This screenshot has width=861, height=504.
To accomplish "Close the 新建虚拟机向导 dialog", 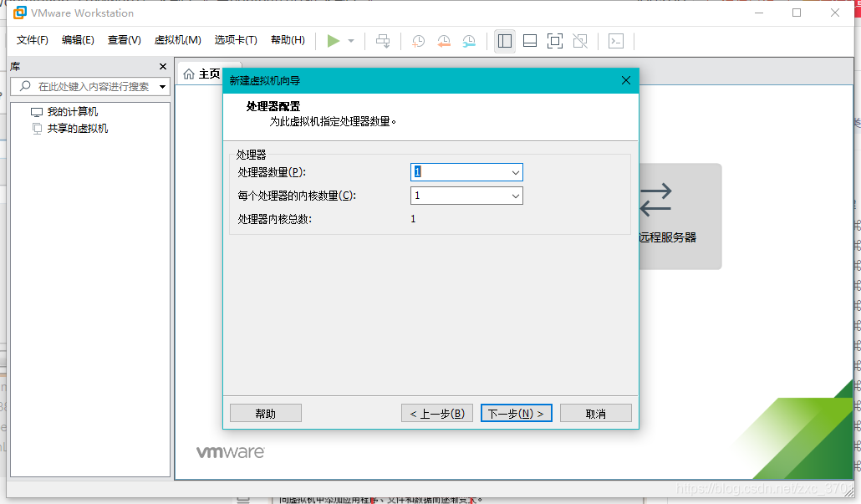I will click(x=626, y=81).
